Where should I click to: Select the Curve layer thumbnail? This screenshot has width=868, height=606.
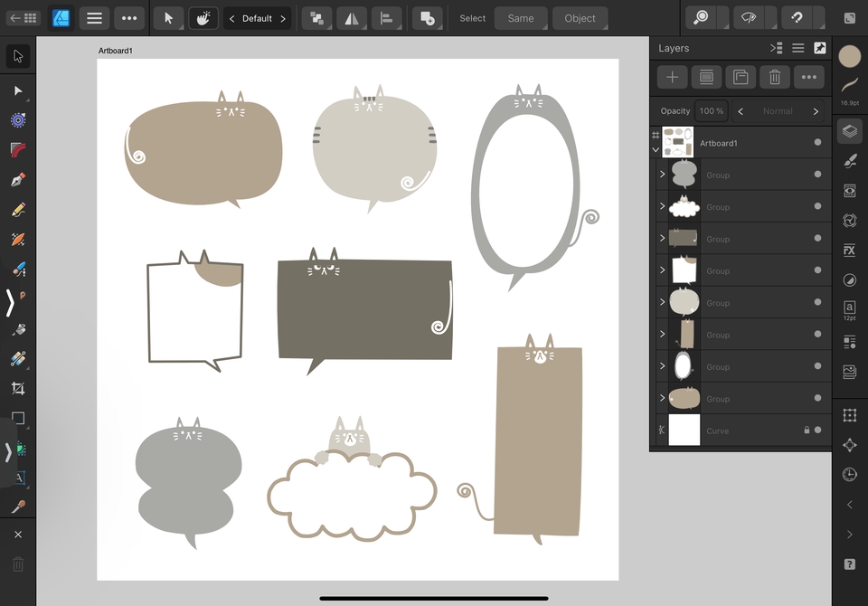pyautogui.click(x=684, y=430)
